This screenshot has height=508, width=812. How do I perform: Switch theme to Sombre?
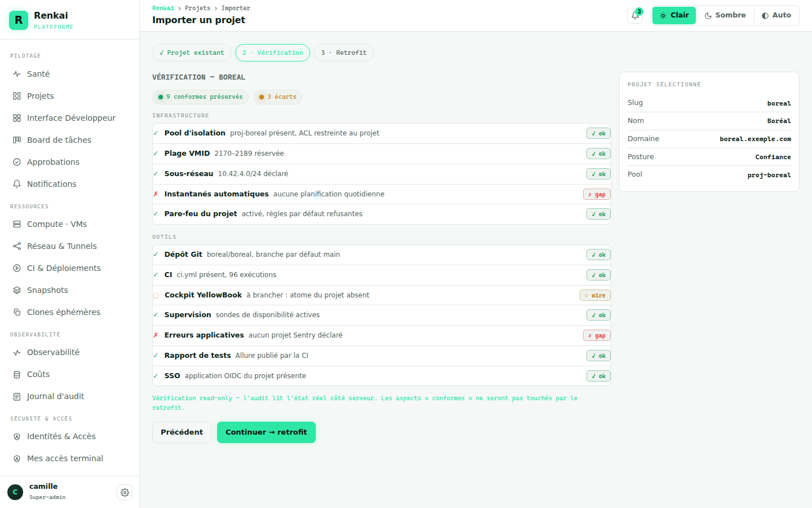click(725, 15)
